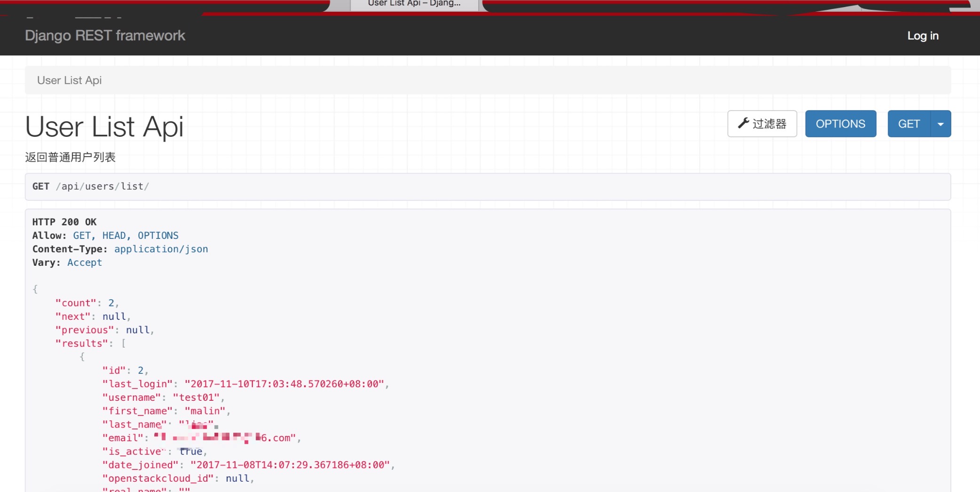Click the is_active true value

click(x=191, y=452)
